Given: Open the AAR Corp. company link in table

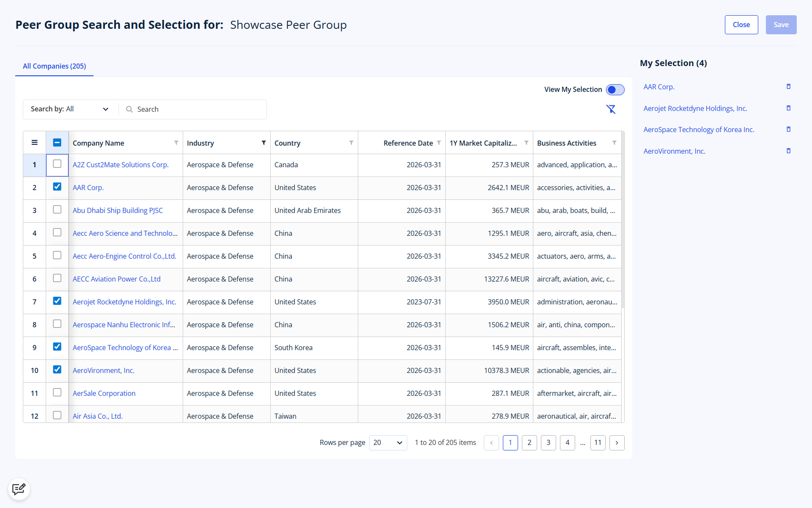Looking at the screenshot, I should pyautogui.click(x=88, y=188).
